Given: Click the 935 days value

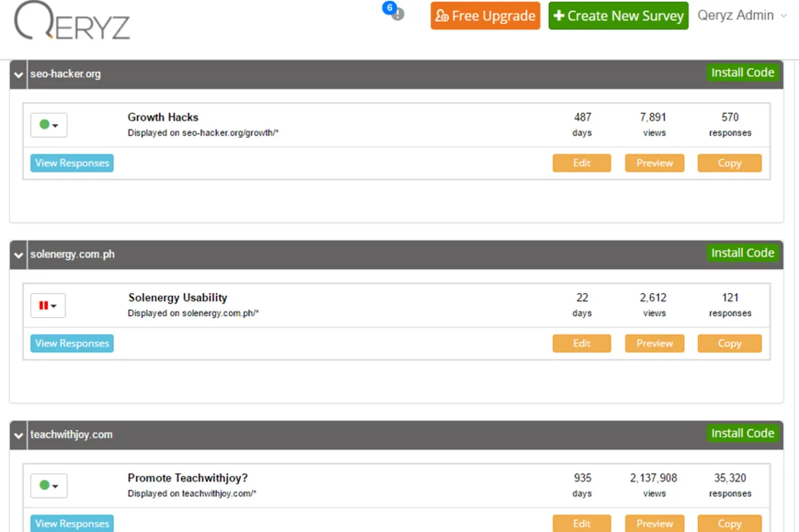Looking at the screenshot, I should click(x=583, y=478).
